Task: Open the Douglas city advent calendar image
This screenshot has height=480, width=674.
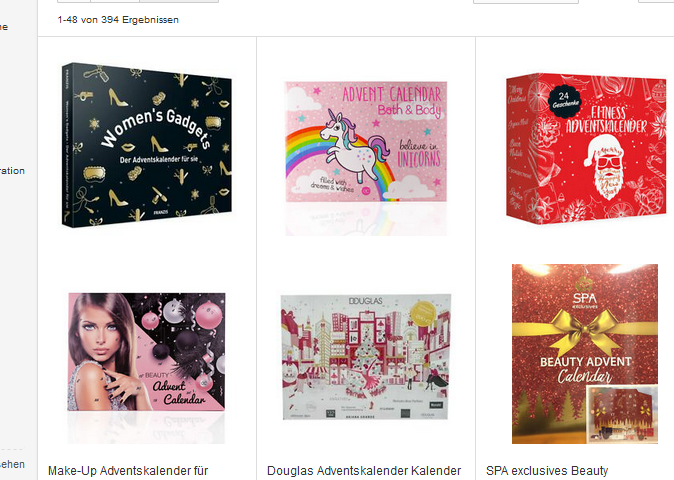Action: [x=366, y=357]
